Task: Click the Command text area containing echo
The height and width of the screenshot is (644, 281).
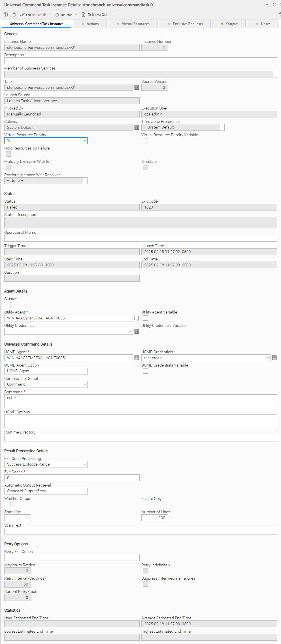Action: pyautogui.click(x=140, y=401)
